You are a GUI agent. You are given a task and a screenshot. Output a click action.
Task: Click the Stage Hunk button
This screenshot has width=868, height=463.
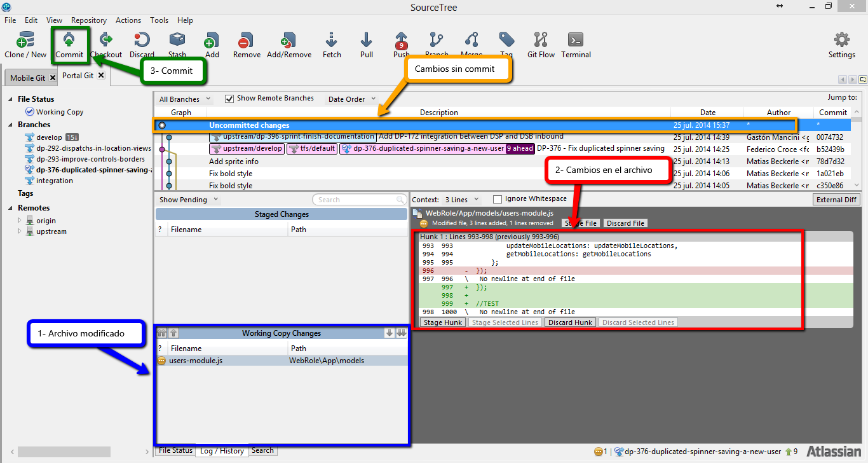pyautogui.click(x=443, y=322)
